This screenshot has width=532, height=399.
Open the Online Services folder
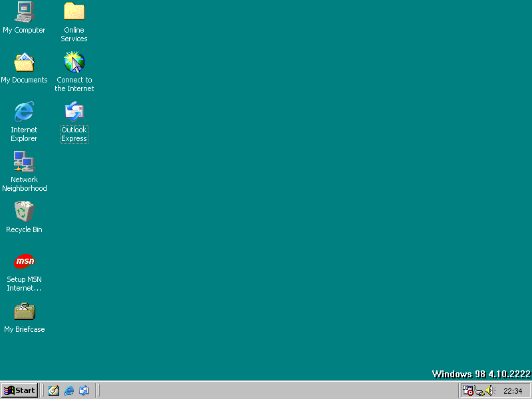(x=74, y=11)
